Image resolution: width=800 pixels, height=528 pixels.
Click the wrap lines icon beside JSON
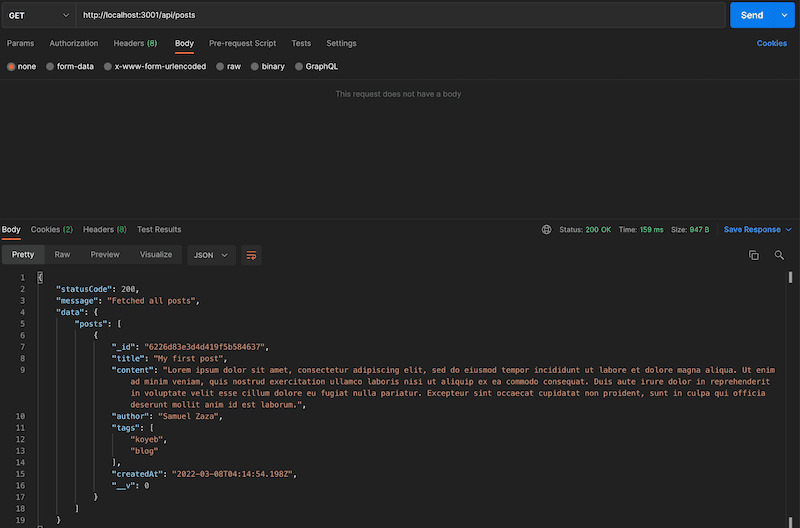pos(251,255)
